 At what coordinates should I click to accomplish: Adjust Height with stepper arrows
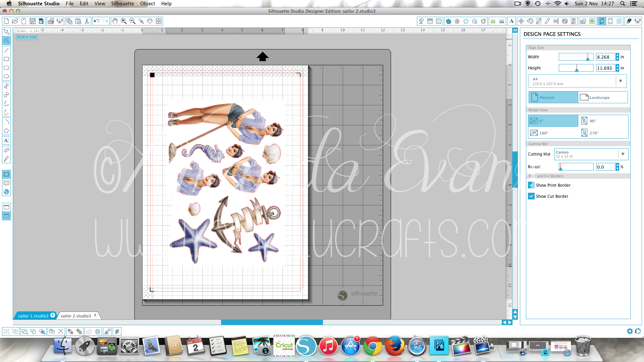(x=618, y=68)
